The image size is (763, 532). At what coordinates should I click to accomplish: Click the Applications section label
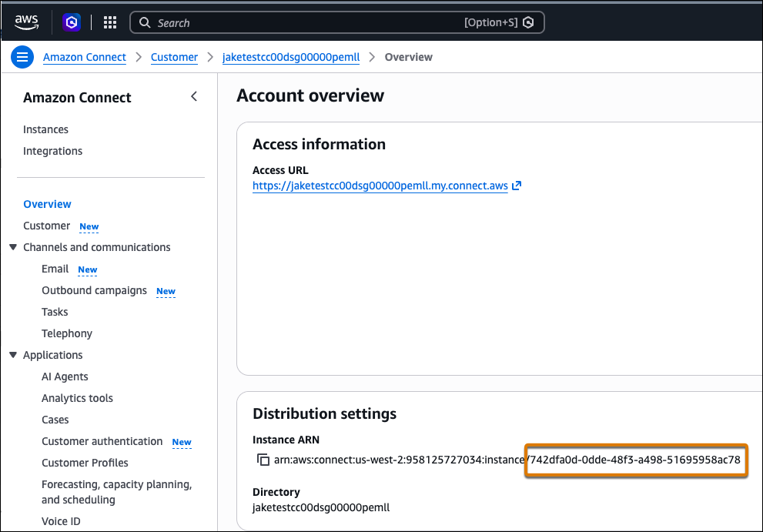click(53, 356)
